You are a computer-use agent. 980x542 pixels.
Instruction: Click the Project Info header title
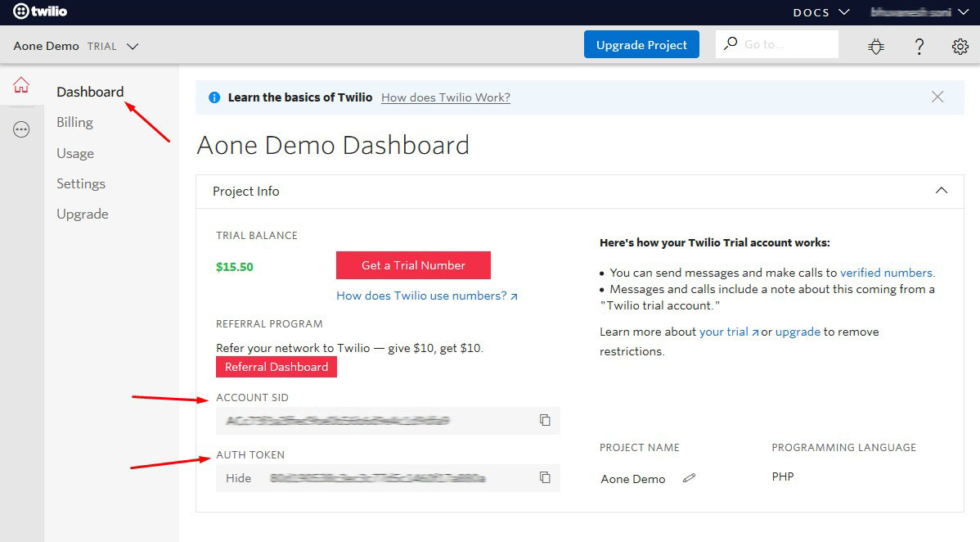tap(245, 192)
